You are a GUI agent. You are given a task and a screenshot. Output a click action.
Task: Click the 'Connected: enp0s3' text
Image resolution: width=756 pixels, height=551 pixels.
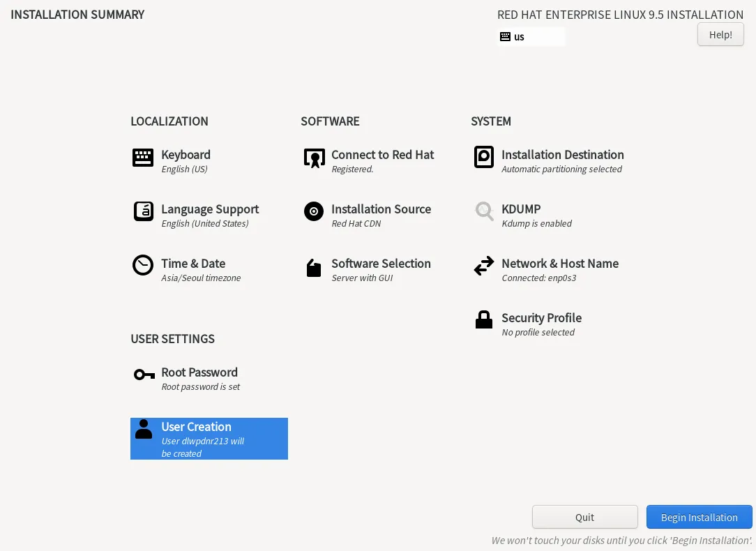[538, 278]
